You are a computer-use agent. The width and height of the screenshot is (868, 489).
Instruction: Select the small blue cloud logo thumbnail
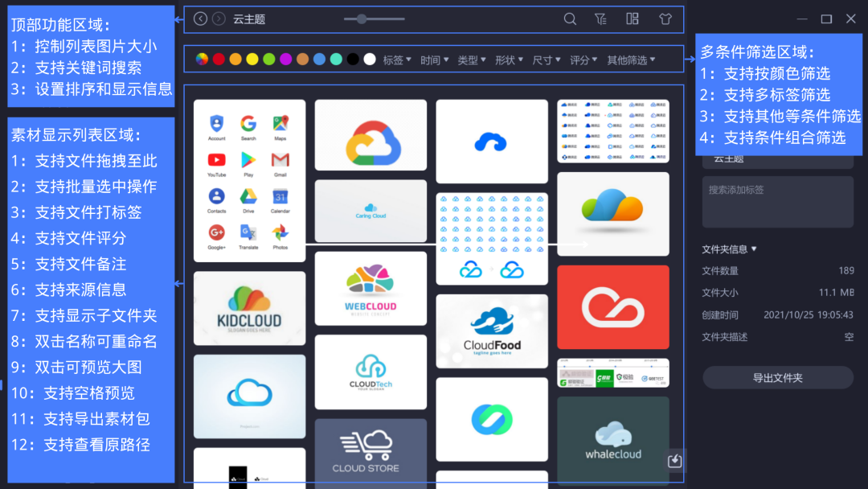pos(492,142)
